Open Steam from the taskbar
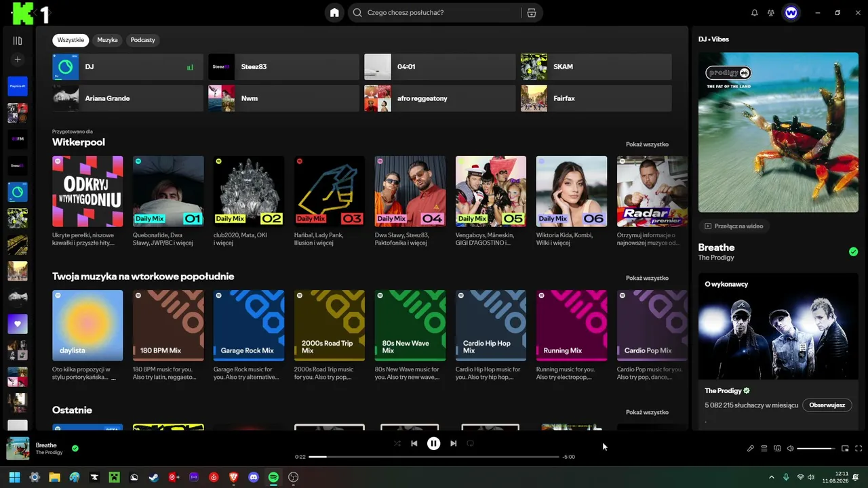Viewport: 868px width, 488px height. point(154,477)
